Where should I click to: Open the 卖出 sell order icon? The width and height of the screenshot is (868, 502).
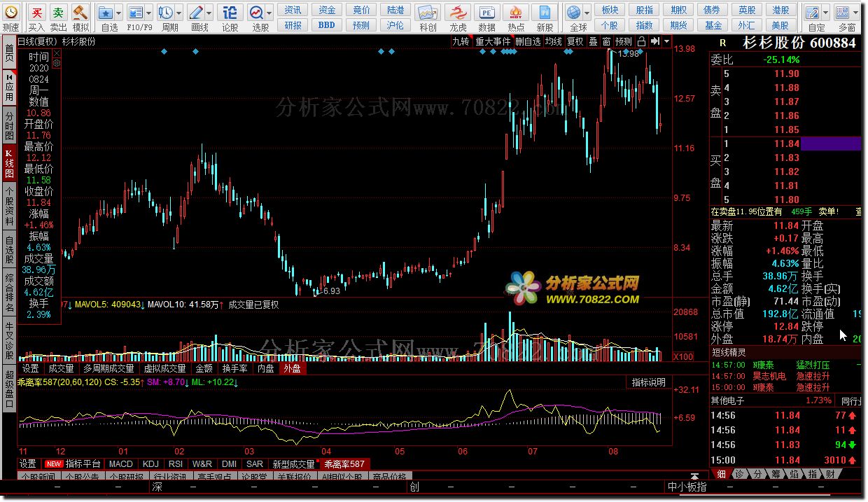click(x=58, y=13)
